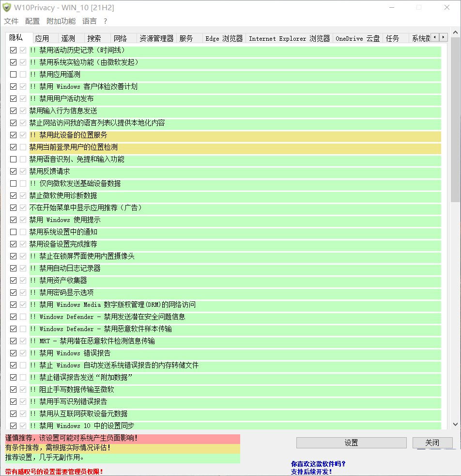Screen dimensions: 461x476
Task: Switch to the Edge 浏览器 tab
Action: 224,38
